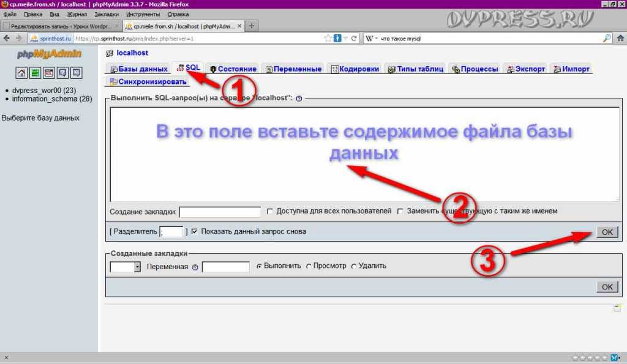Open the 'Закладки' menu in menu bar
The image size is (627, 364).
coord(107,13)
